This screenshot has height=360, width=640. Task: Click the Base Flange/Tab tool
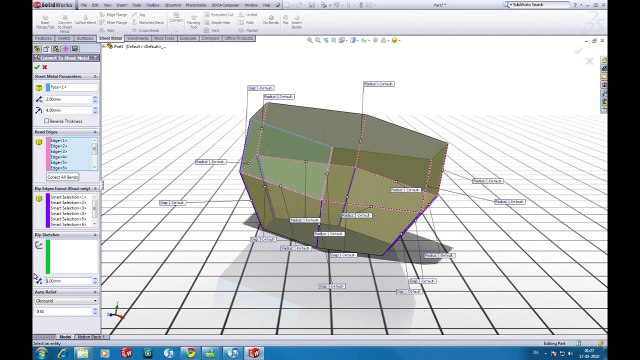point(45,23)
